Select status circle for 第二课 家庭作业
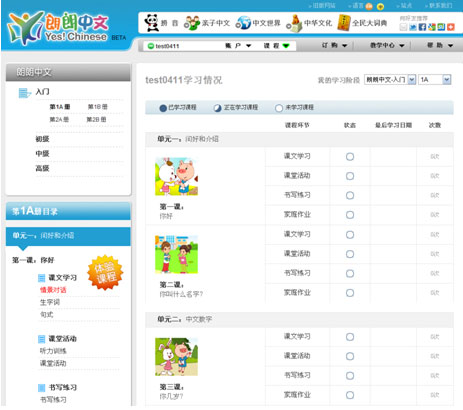 350,293
